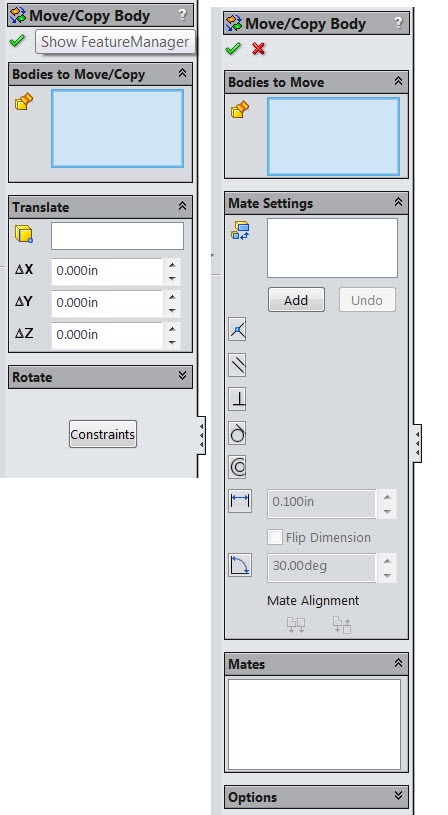This screenshot has height=815, width=448.
Task: Select the Coincident mate icon
Action: click(x=238, y=330)
